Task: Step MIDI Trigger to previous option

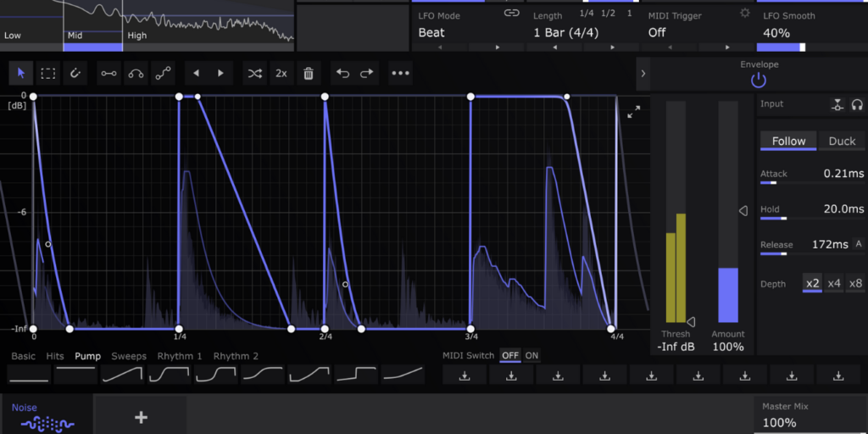Action: [670, 47]
